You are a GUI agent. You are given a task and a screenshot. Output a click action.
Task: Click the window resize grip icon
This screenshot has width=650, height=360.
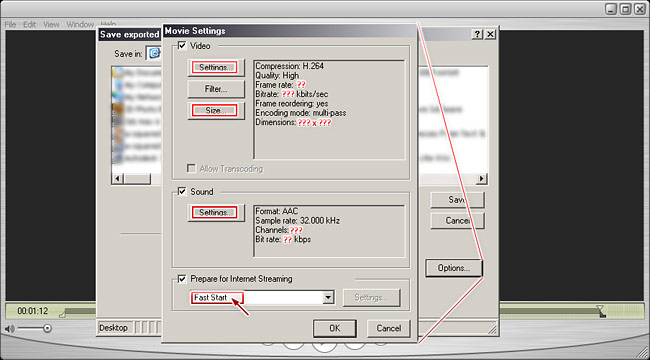tap(492, 329)
